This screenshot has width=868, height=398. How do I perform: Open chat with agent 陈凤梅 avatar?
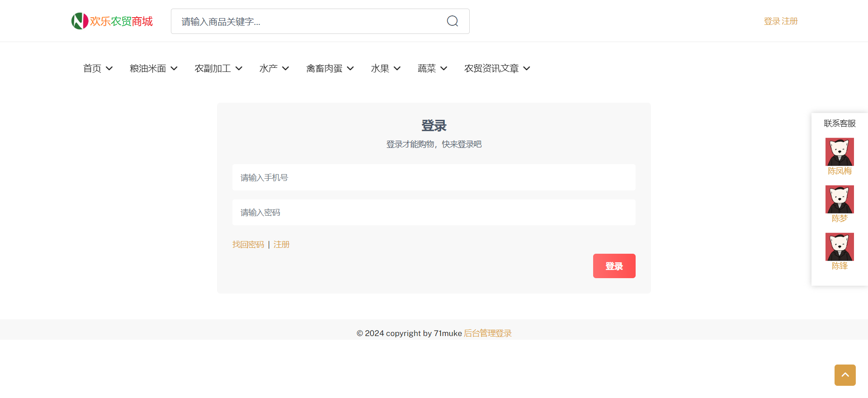coord(839,152)
